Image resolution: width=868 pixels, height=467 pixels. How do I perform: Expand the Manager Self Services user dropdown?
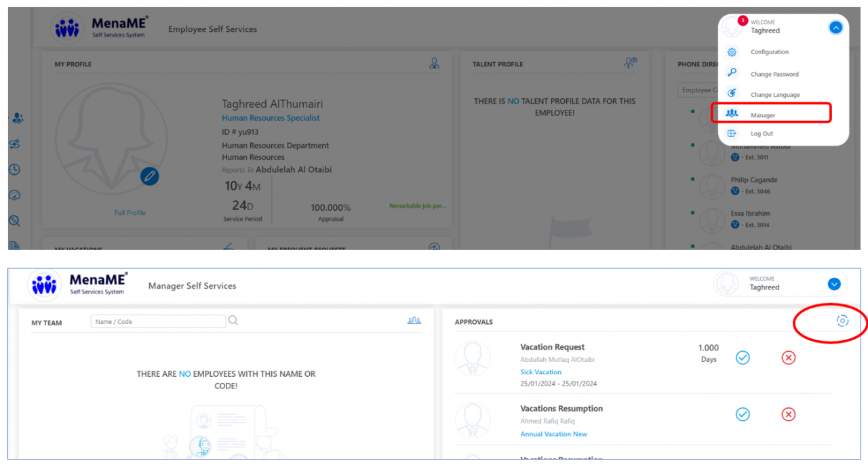834,284
